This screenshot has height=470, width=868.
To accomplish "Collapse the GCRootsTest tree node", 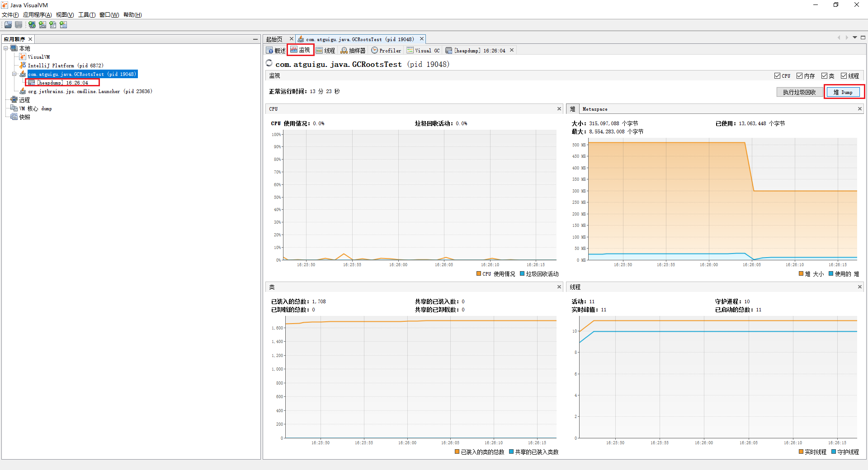I will tap(14, 74).
